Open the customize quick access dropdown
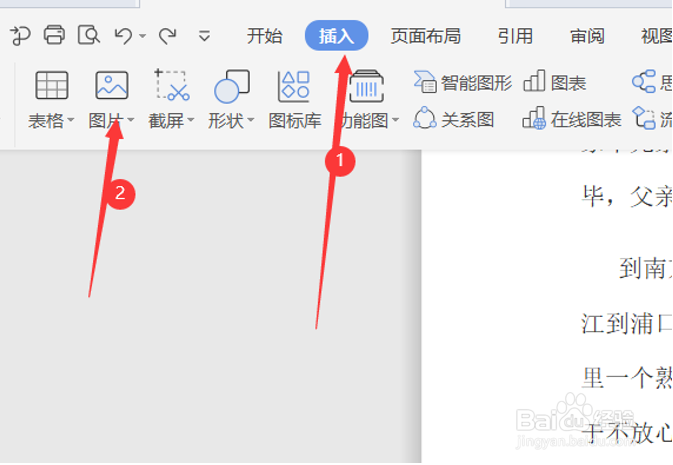673x465 pixels. pyautogui.click(x=204, y=36)
